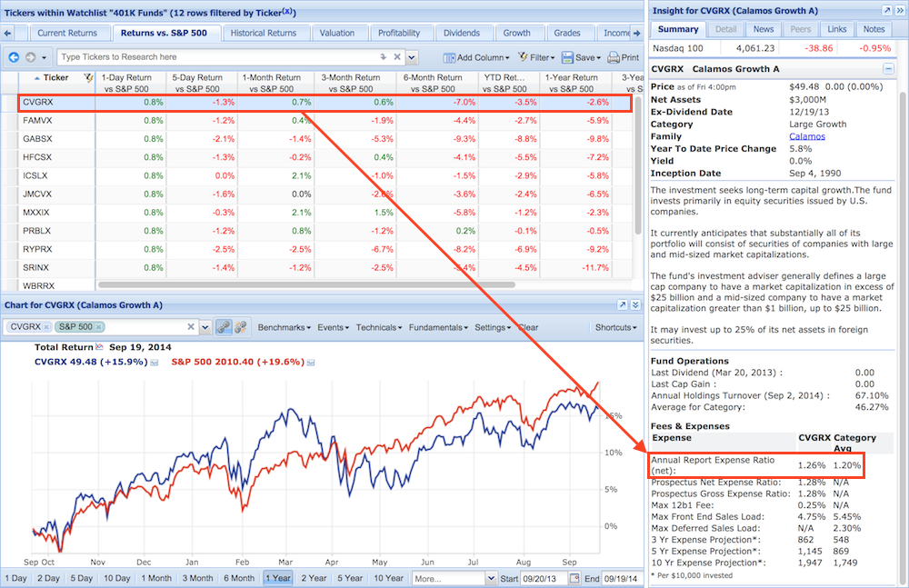Image resolution: width=909 pixels, height=588 pixels.
Task: Click the watchlist horizontal scrollbar
Action: click(306, 284)
